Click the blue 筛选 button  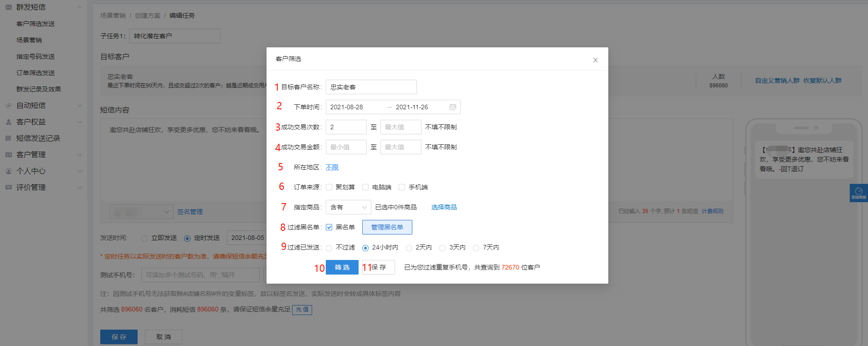(x=342, y=267)
